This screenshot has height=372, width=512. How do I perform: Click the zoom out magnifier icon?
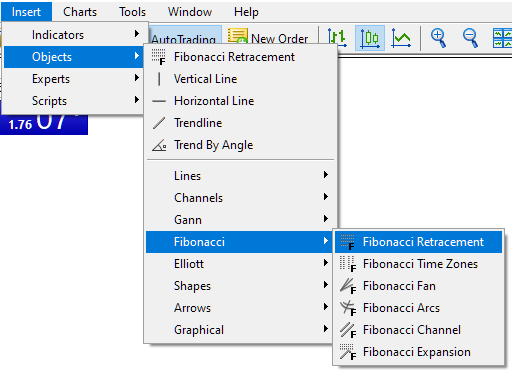470,38
